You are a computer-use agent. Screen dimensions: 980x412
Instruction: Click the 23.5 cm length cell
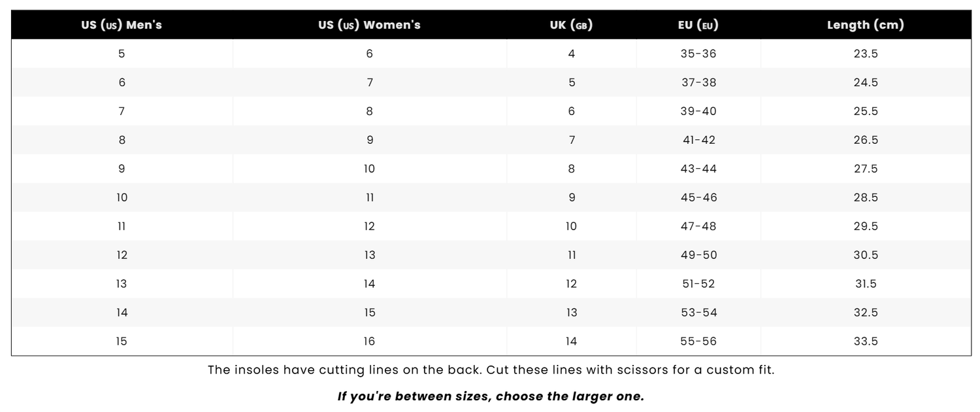pyautogui.click(x=865, y=54)
